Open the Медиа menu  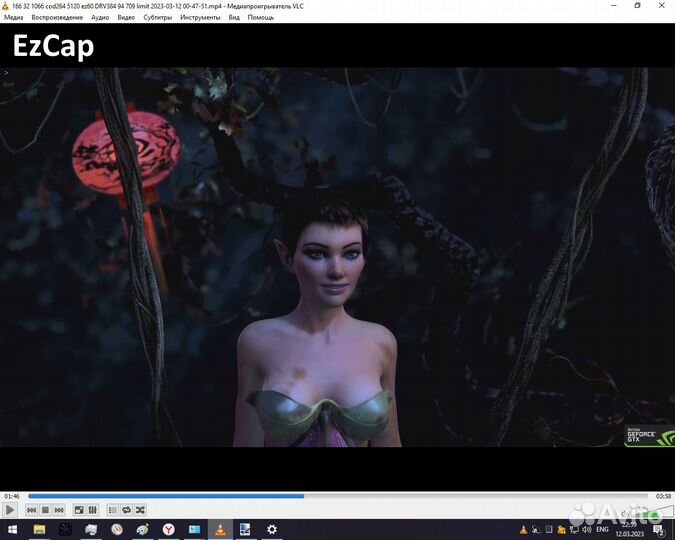point(13,17)
